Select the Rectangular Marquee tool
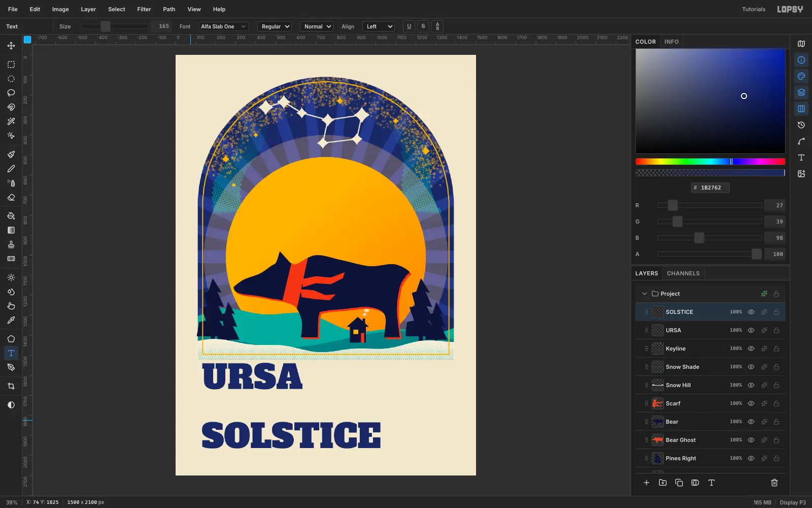The height and width of the screenshot is (508, 812). tap(11, 65)
